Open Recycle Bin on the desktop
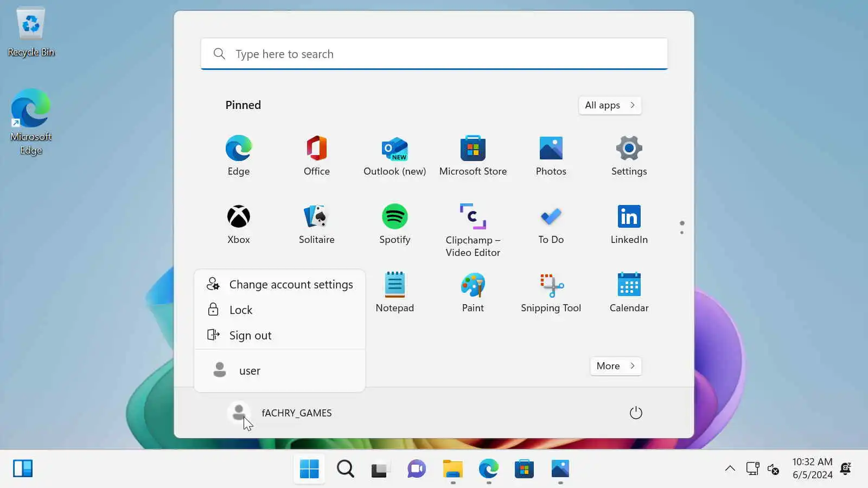 [31, 33]
